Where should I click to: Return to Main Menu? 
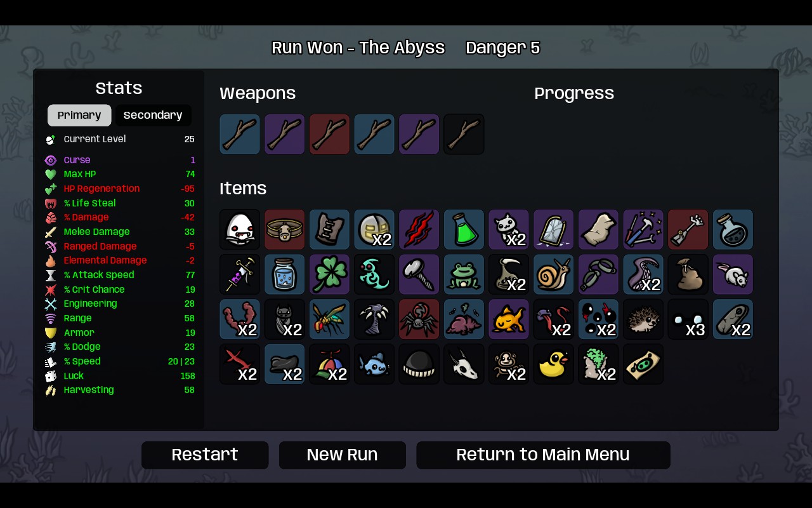(543, 455)
